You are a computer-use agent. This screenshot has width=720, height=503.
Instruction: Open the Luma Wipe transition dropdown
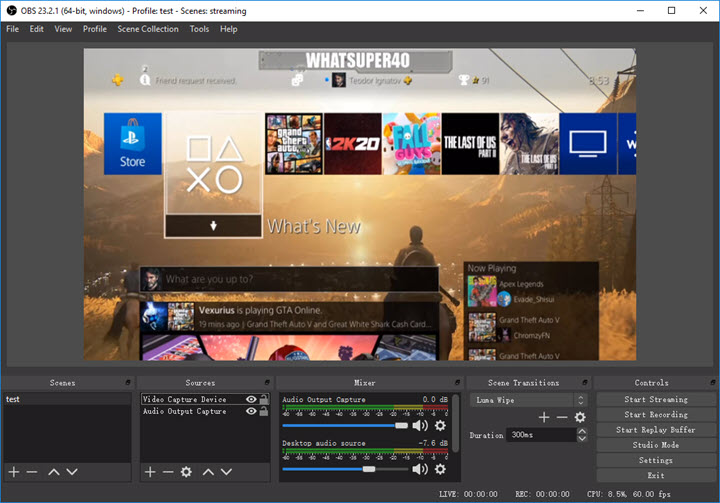tap(530, 400)
